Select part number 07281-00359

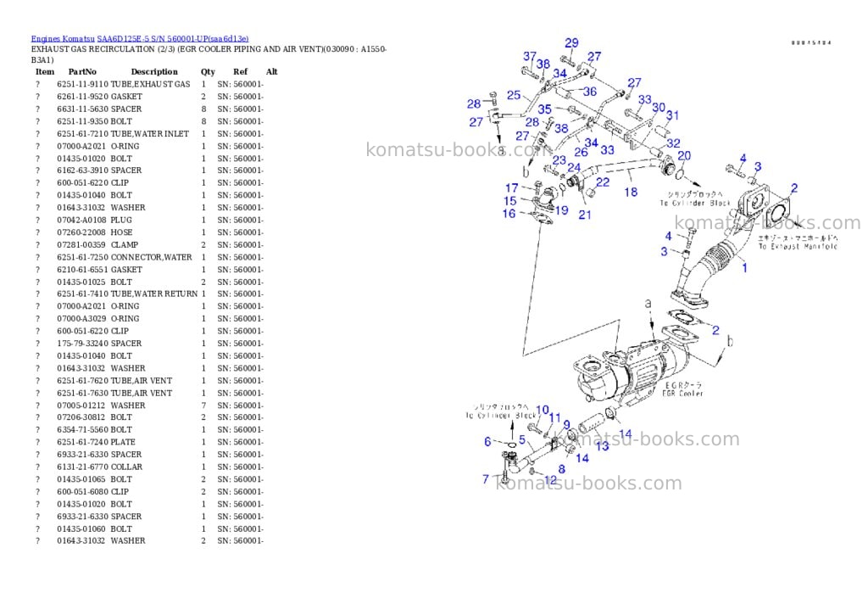(x=81, y=244)
